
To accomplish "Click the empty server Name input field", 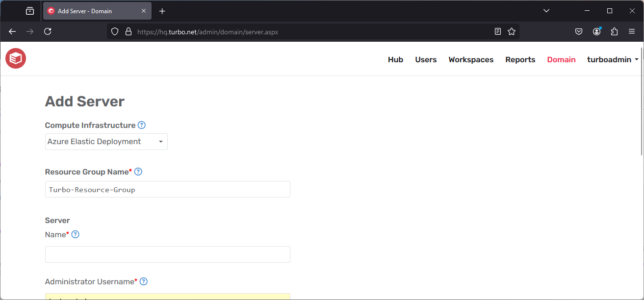I will (167, 254).
